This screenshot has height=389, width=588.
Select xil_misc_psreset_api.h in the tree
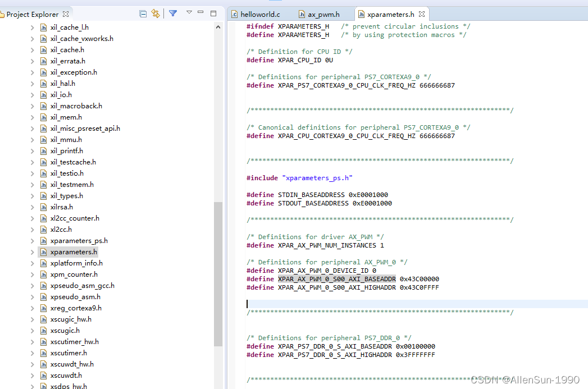pyautogui.click(x=85, y=129)
